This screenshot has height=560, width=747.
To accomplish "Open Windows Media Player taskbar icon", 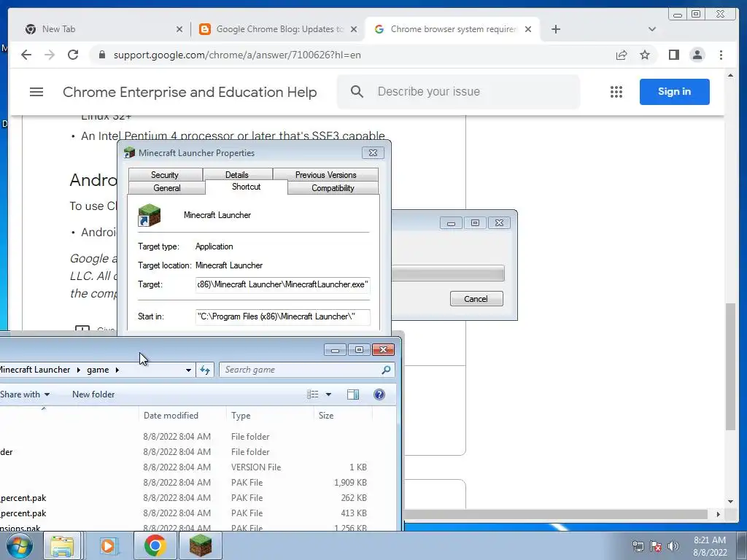I will coord(109,545).
